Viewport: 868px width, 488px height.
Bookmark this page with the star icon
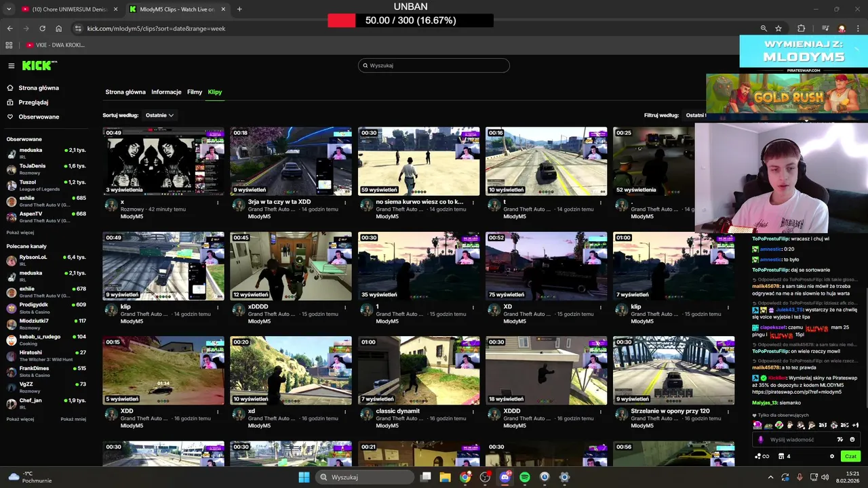coord(778,28)
